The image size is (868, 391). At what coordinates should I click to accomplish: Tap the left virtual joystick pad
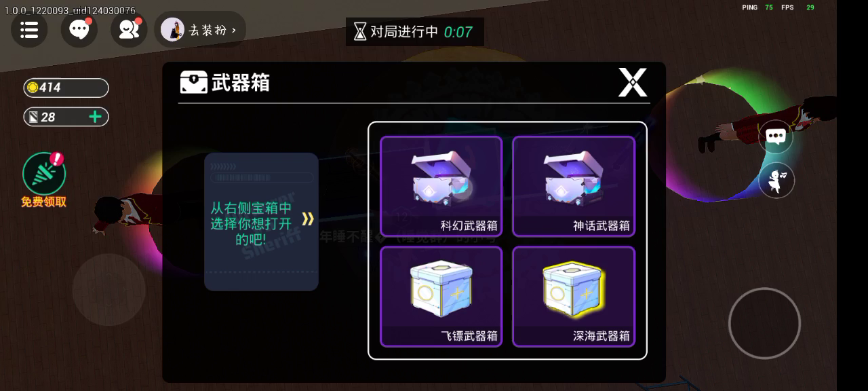point(108,289)
